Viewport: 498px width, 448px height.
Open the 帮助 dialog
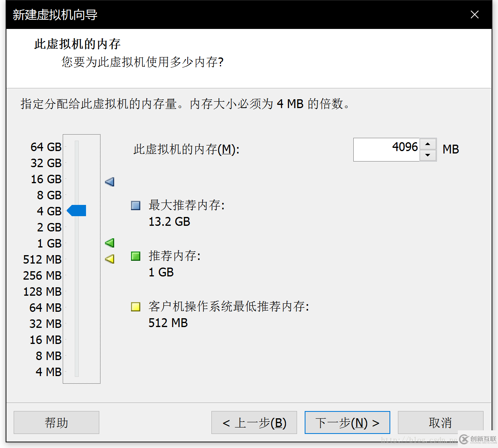[56, 422]
